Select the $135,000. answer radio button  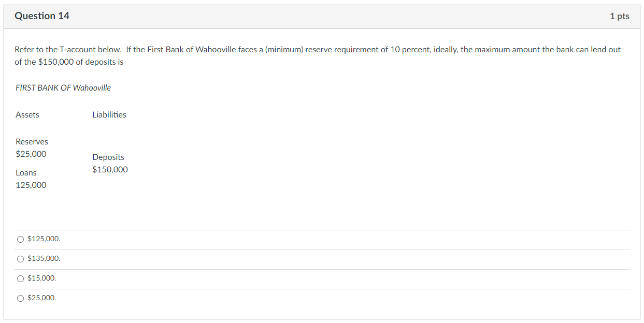coord(20,258)
